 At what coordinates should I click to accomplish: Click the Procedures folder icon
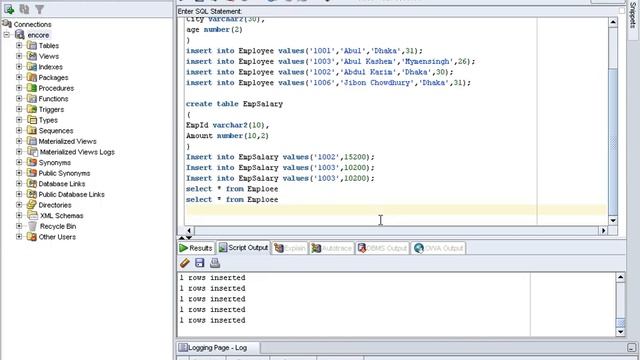31,88
